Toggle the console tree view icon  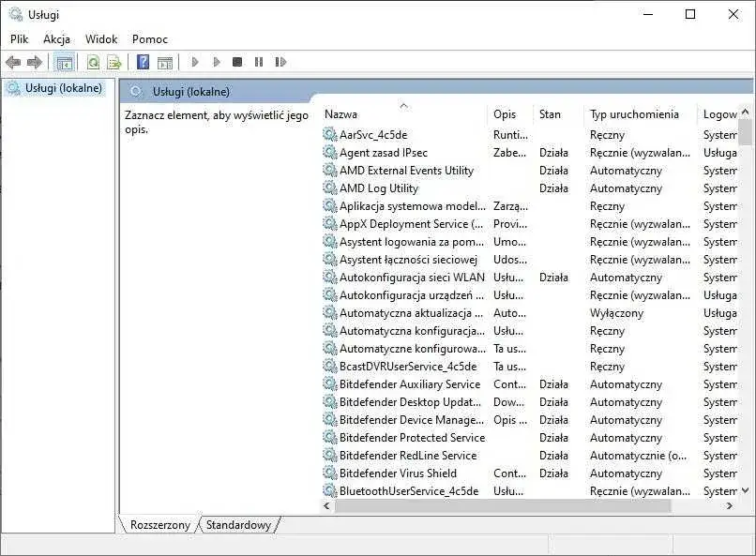tap(64, 62)
